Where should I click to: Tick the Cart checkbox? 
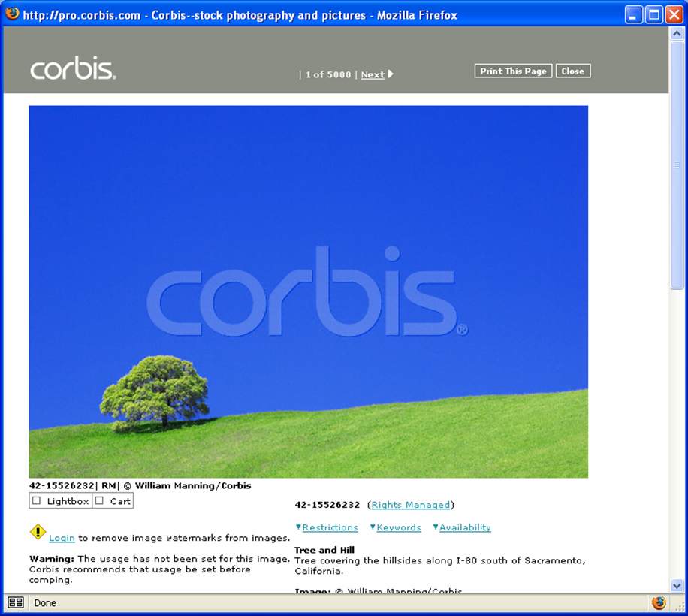(x=100, y=501)
